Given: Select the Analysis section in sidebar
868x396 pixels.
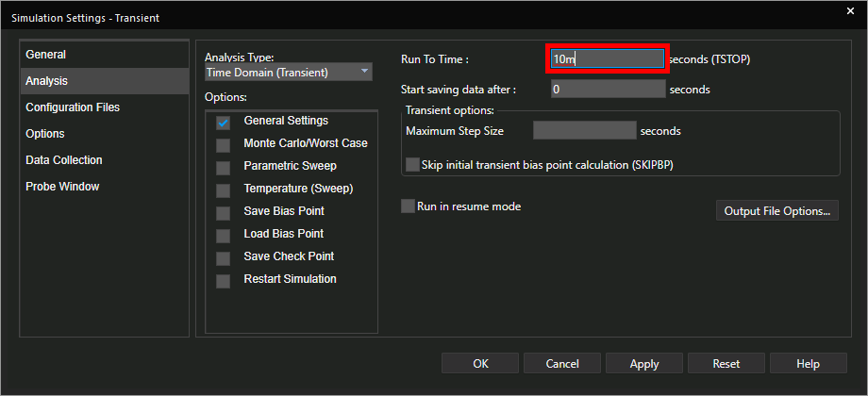Looking at the screenshot, I should (104, 81).
